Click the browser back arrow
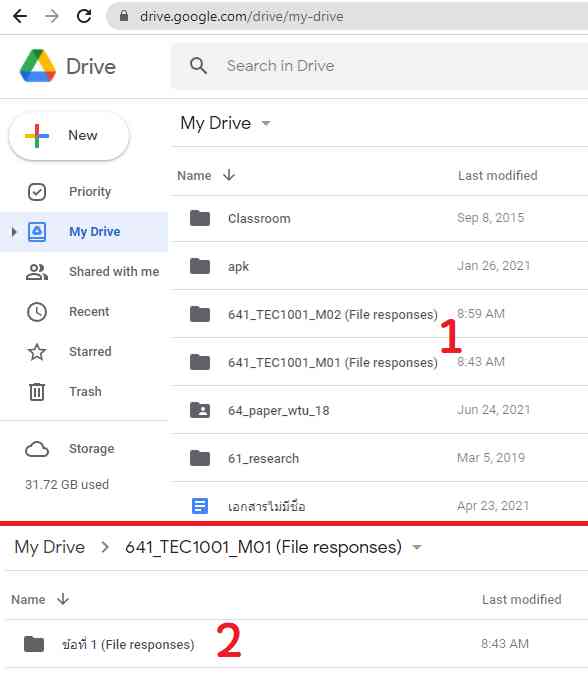This screenshot has width=588, height=676. [x=20, y=16]
